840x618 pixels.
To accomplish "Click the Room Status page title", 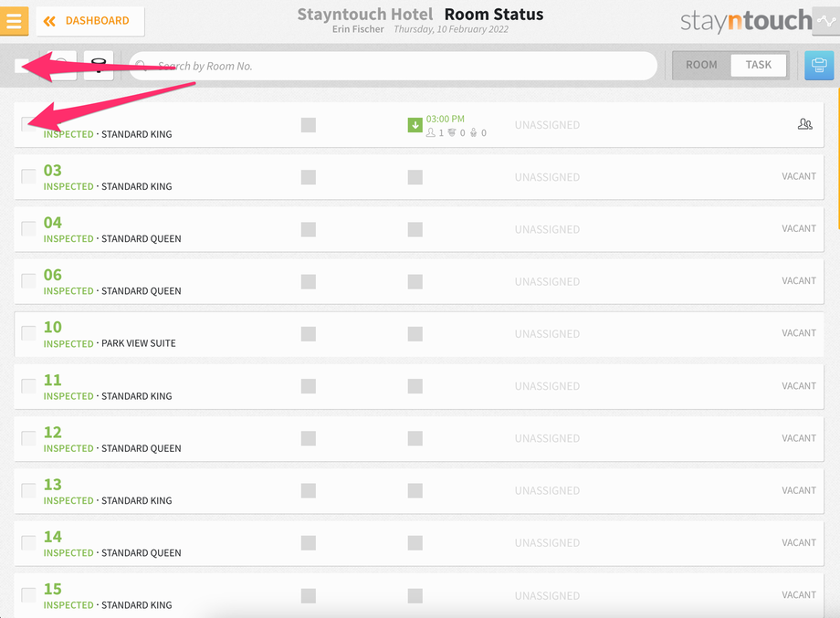I will tap(494, 14).
